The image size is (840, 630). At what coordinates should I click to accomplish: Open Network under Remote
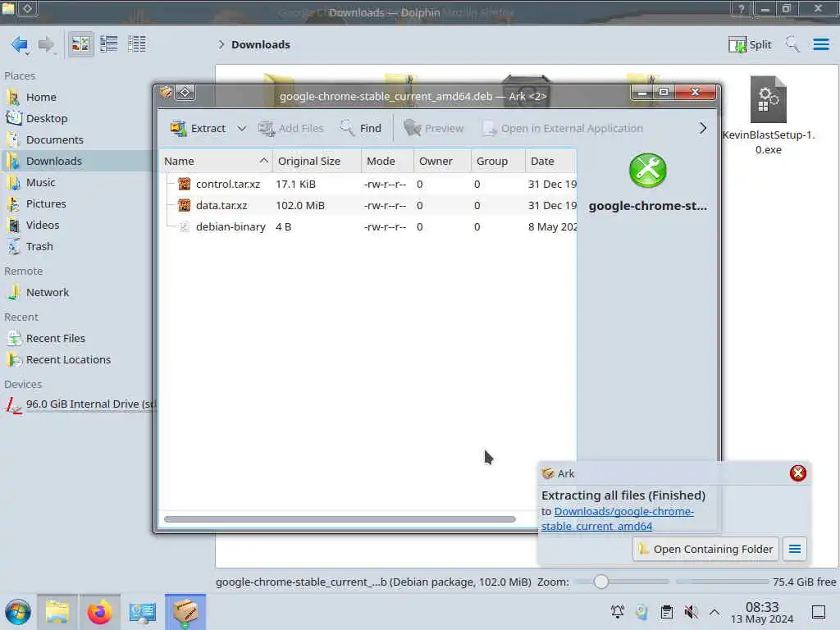pyautogui.click(x=47, y=293)
